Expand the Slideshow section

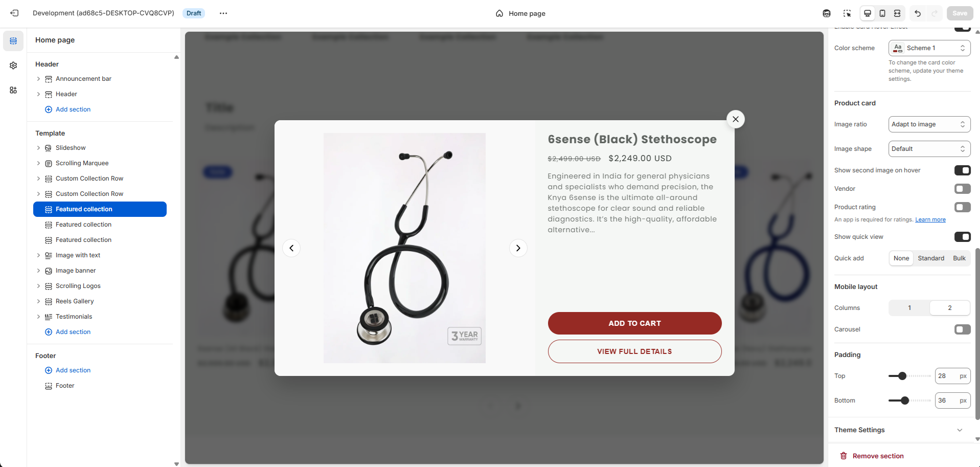(38, 148)
